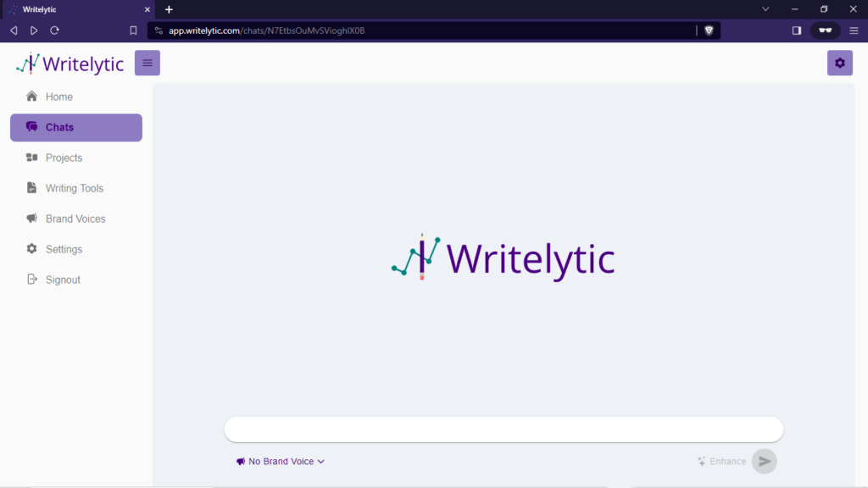Click the Writelytic logo in the header
The width and height of the screenshot is (868, 488).
[70, 64]
